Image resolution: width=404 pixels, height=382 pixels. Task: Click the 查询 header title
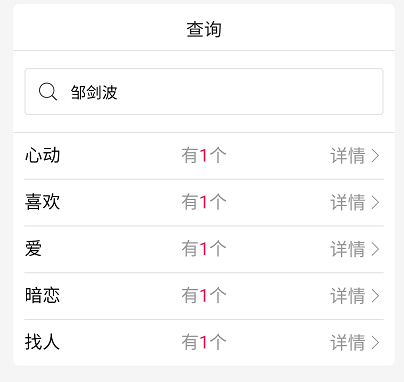(x=204, y=29)
